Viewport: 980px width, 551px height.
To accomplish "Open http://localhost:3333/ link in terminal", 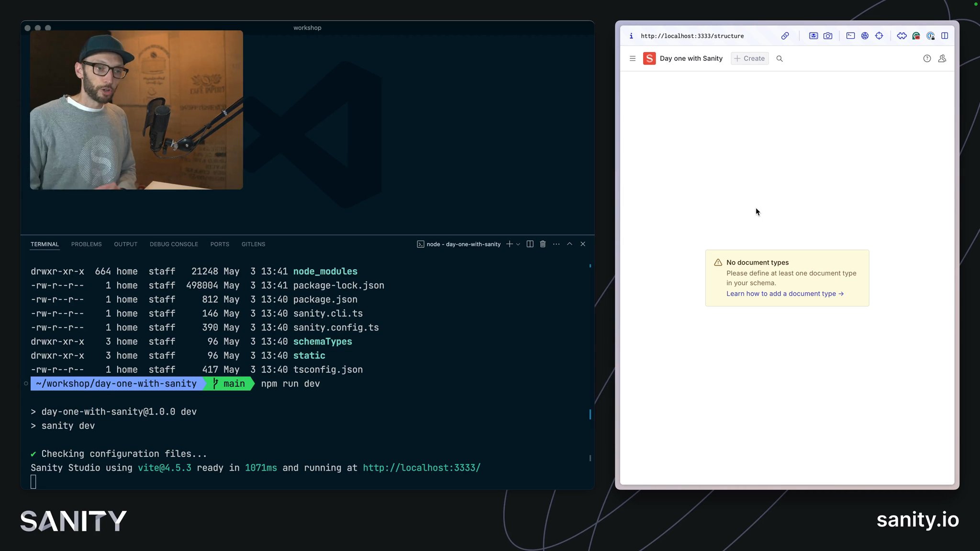I will (x=422, y=468).
